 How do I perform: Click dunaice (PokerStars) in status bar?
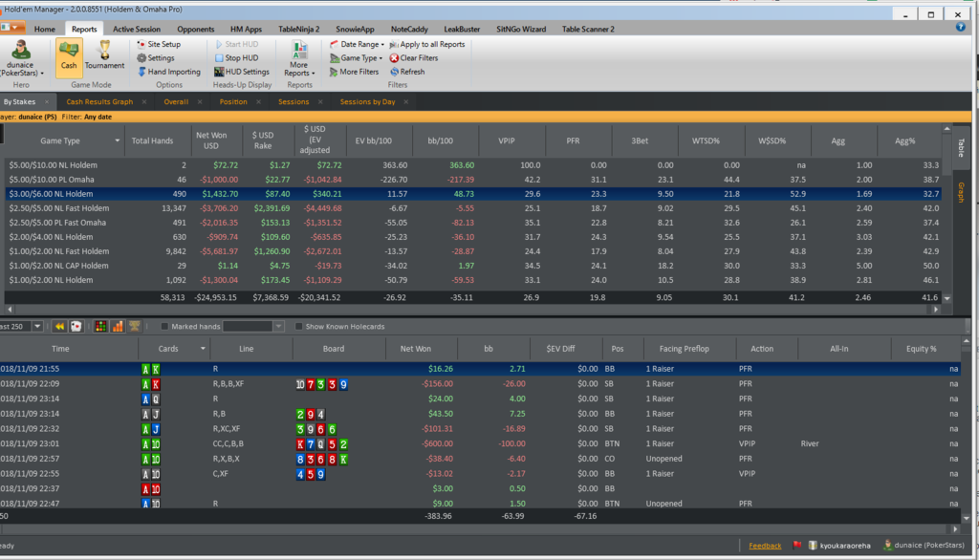tap(929, 545)
